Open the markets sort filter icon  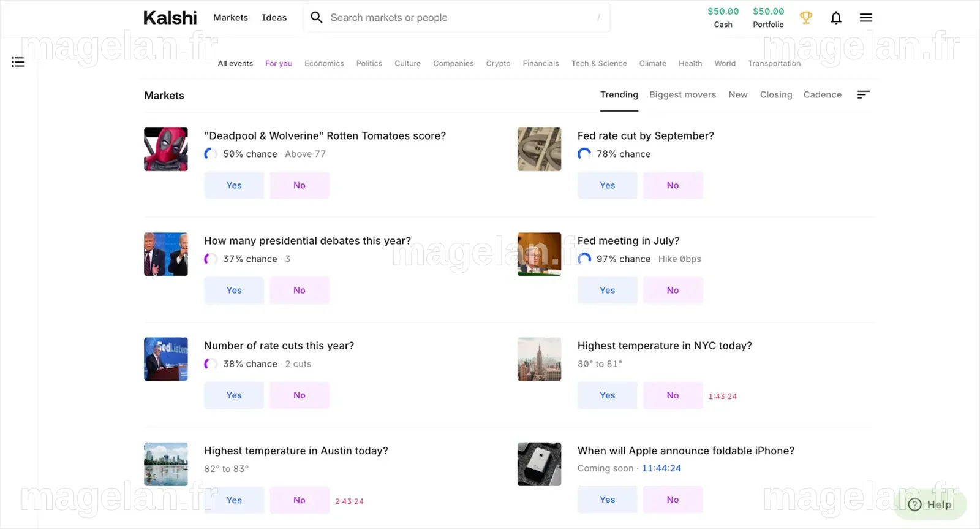864,94
